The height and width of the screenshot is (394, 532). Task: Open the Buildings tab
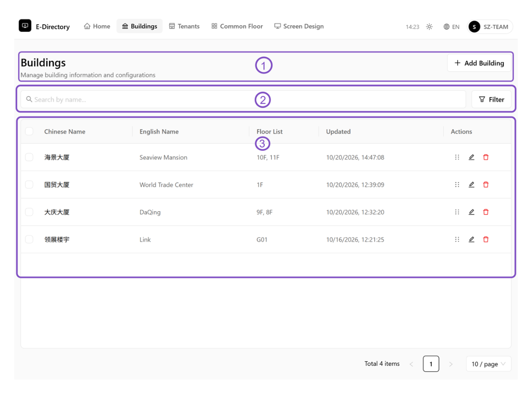pyautogui.click(x=139, y=26)
